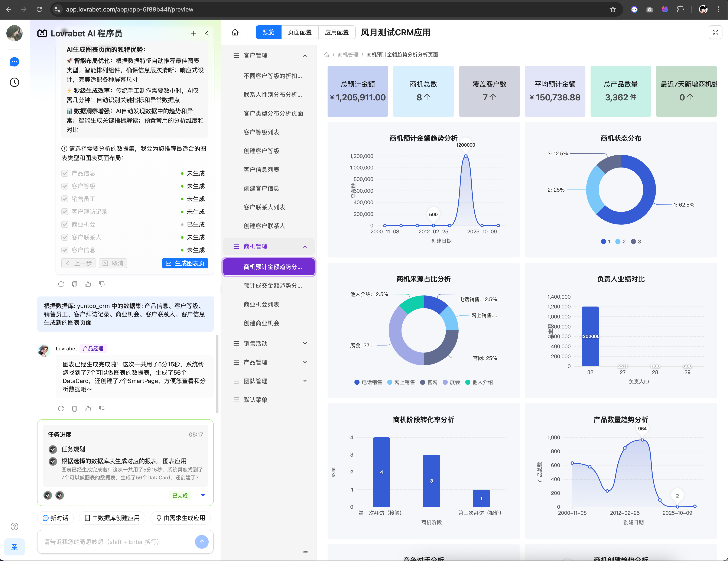This screenshot has height=561, width=728.
Task: Start a new chat with the plus icon
Action: 193,33
